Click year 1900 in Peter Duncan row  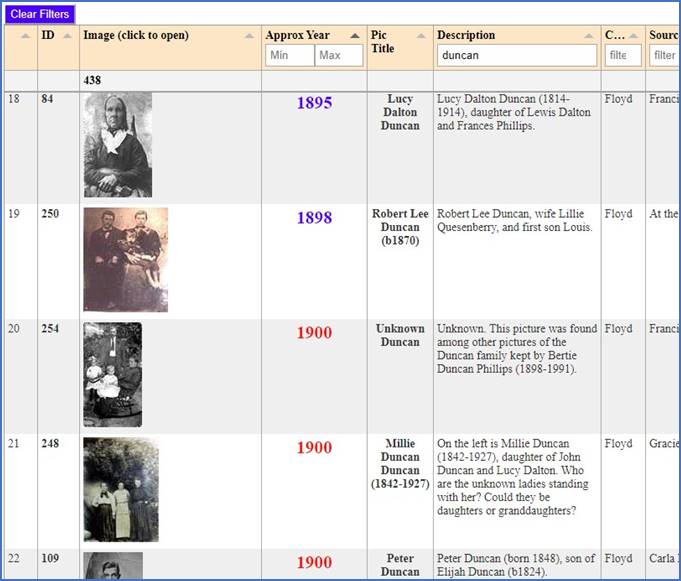(x=314, y=562)
